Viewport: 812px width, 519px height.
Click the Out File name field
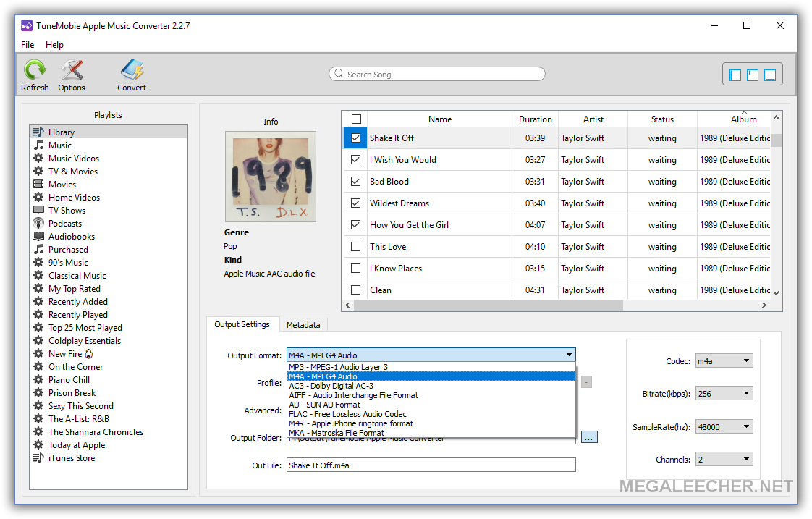coord(431,465)
